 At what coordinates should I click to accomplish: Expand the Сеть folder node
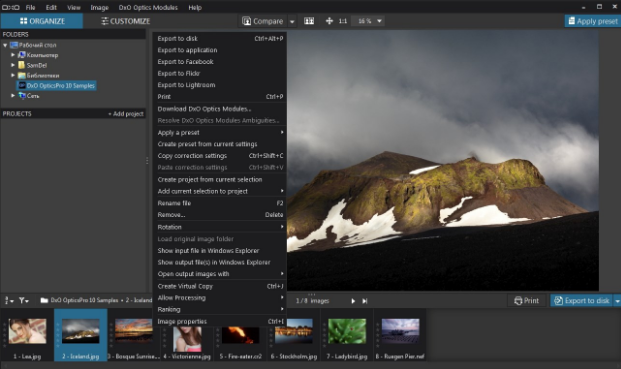point(13,95)
